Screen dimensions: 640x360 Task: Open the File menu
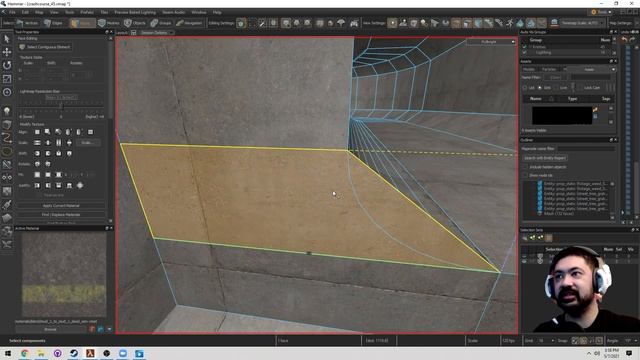(12, 12)
